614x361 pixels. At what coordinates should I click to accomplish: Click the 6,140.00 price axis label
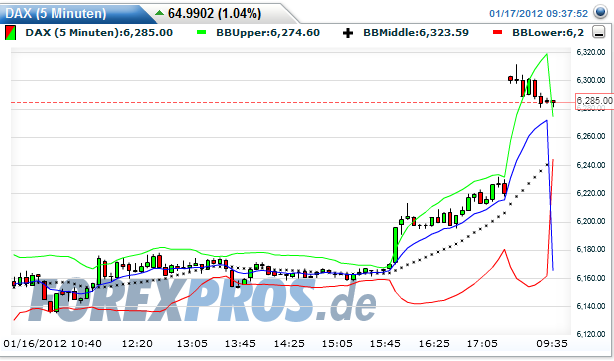click(x=591, y=306)
